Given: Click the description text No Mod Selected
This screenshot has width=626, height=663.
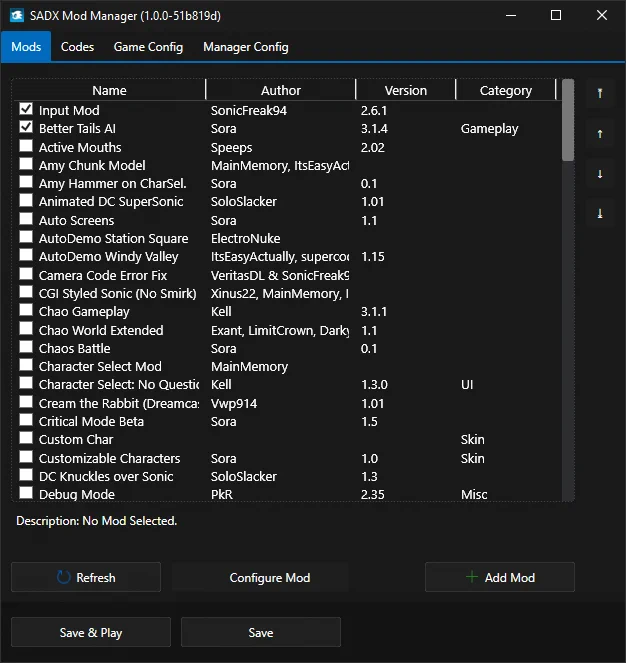Looking at the screenshot, I should point(129,521).
